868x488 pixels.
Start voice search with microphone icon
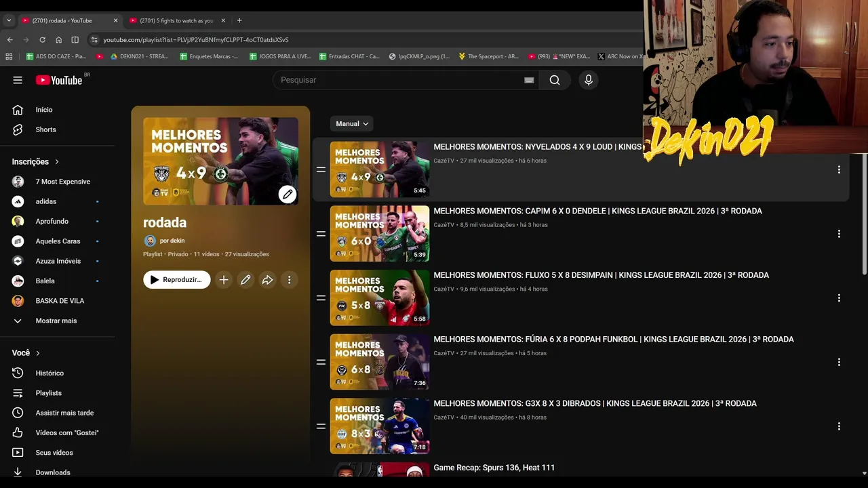pos(589,80)
